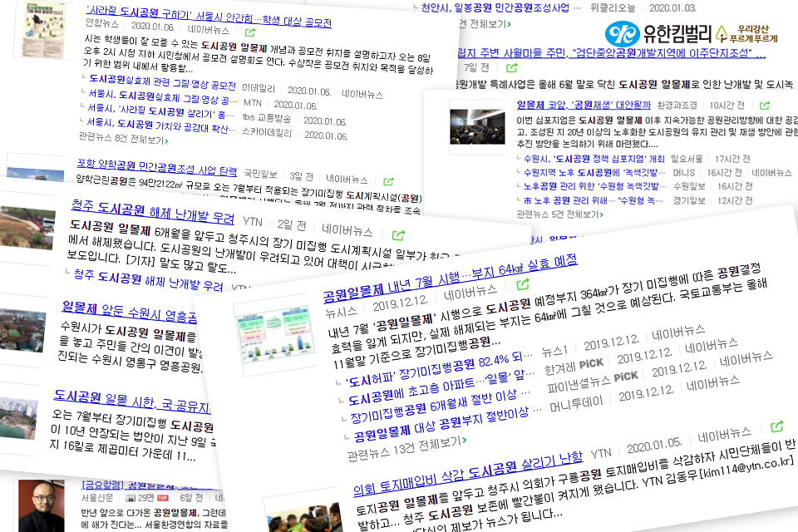This screenshot has height=532, width=798.
Task: Click 네이버뉴스 beside 연합뉴스 2020.01.06.
Action: [209, 30]
